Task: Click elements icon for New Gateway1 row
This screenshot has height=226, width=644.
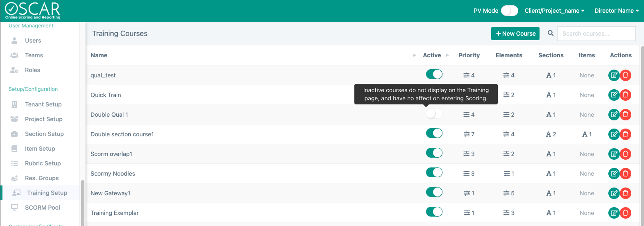Action: [x=506, y=193]
